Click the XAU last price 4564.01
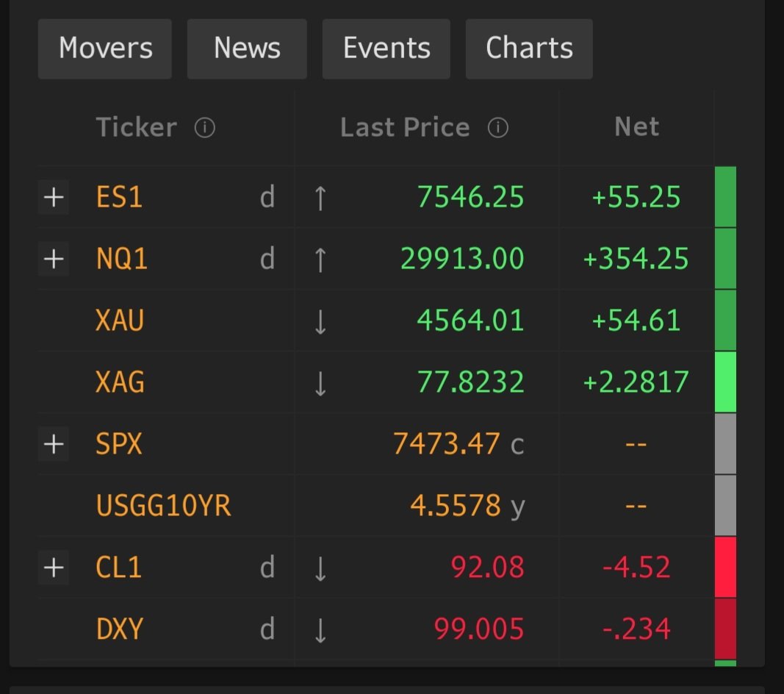The height and width of the screenshot is (694, 784). (x=470, y=321)
